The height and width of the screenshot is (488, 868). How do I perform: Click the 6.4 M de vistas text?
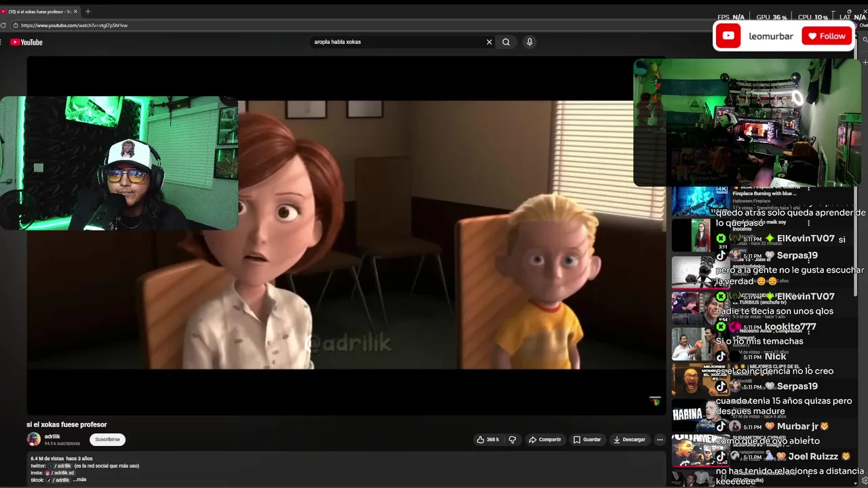[47, 459]
